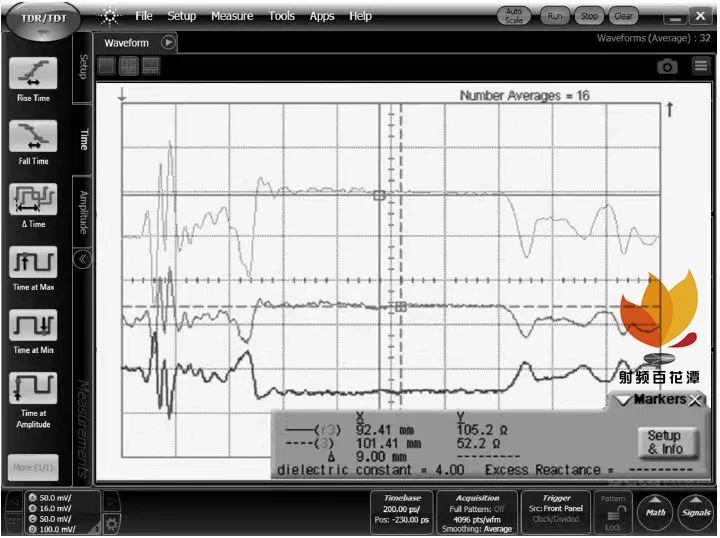The height and width of the screenshot is (538, 720).
Task: Click the Auto Scale button
Action: (514, 16)
